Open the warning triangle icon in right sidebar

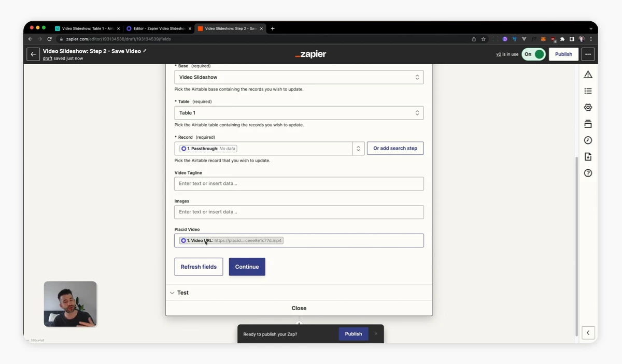(588, 75)
